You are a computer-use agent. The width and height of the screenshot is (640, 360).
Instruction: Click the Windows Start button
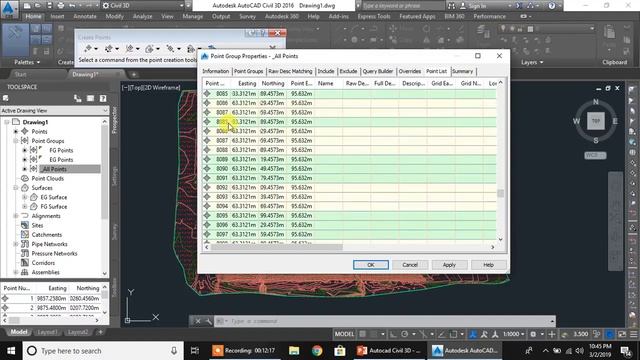[x=11, y=351]
